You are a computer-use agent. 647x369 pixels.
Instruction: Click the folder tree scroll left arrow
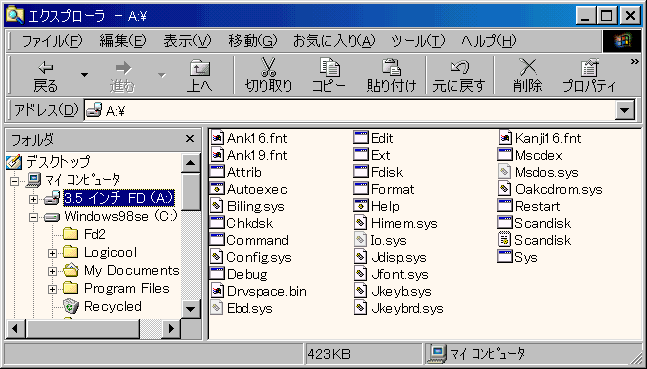pyautogui.click(x=15, y=329)
